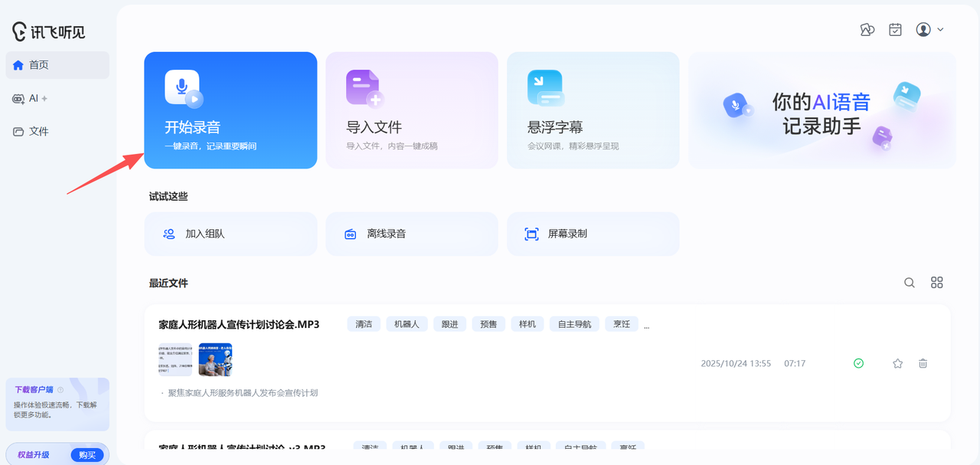Delete the first MP3 file with trash icon
This screenshot has height=465, width=980.
923,364
